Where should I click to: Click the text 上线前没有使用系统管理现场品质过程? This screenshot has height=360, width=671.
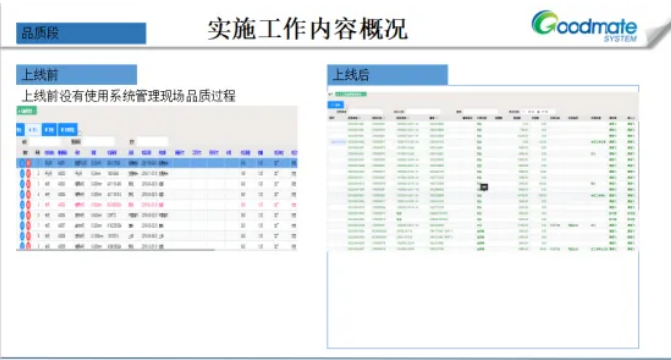[128, 95]
